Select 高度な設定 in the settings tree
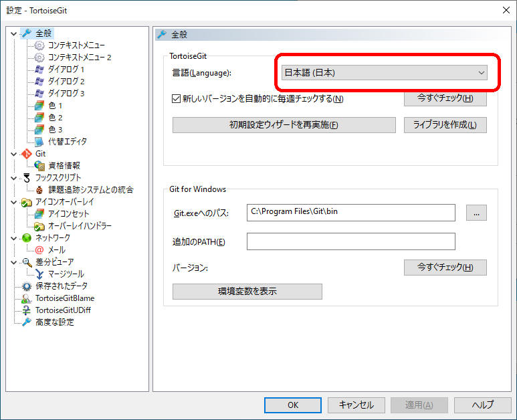This screenshot has height=420, width=517. pos(54,322)
